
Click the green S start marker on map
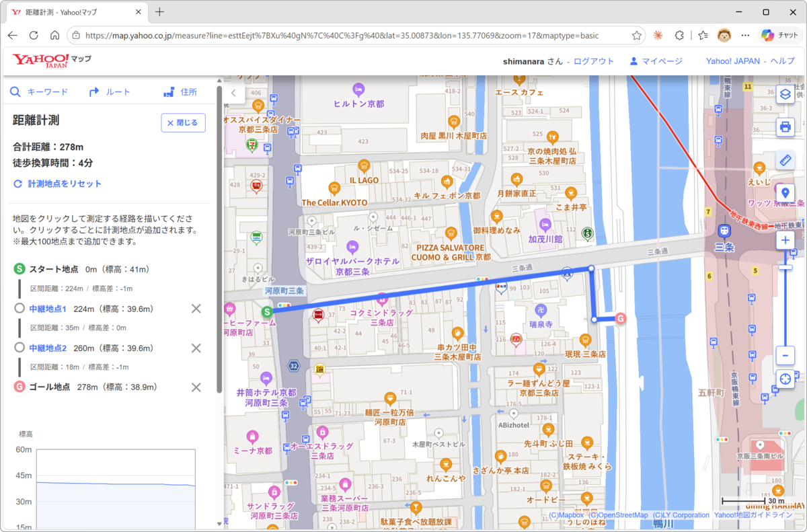[267, 311]
